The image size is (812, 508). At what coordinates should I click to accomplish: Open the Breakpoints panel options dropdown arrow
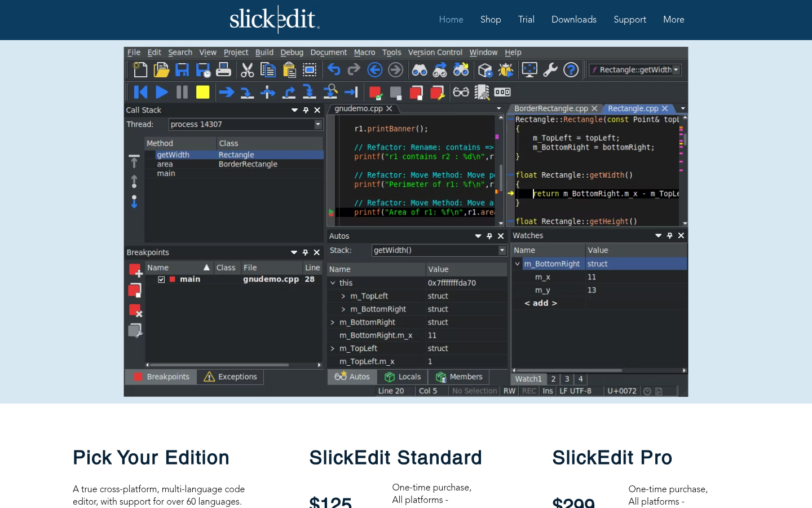click(x=294, y=252)
